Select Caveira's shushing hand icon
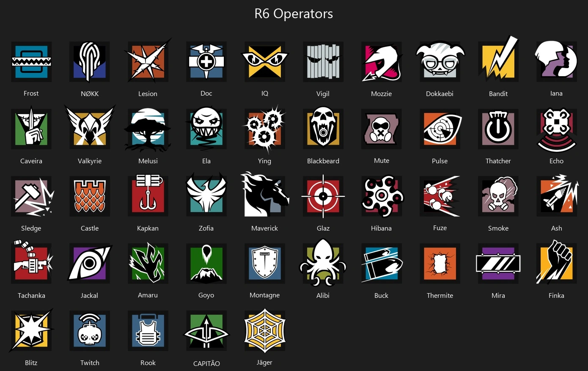This screenshot has width=588, height=371. tap(31, 129)
